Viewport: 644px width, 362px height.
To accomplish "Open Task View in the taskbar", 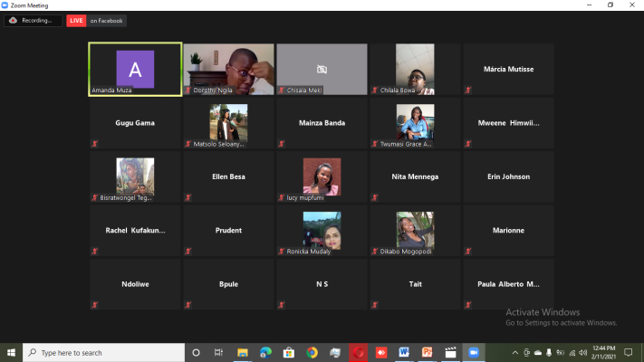I will (x=218, y=352).
